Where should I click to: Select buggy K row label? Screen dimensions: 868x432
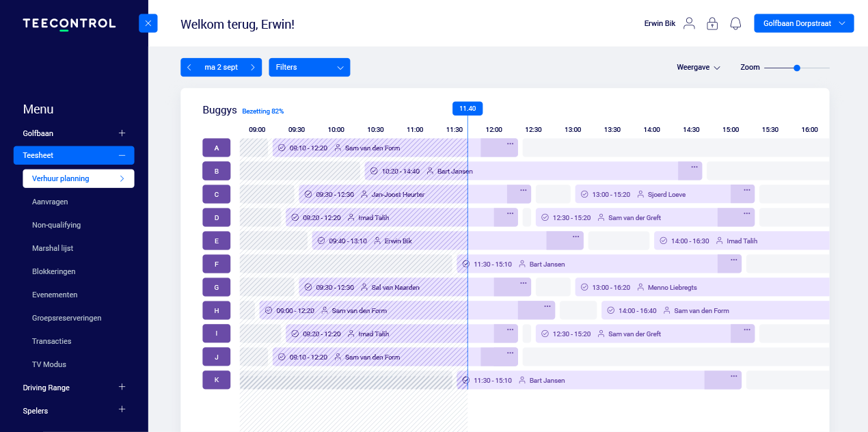coord(217,380)
